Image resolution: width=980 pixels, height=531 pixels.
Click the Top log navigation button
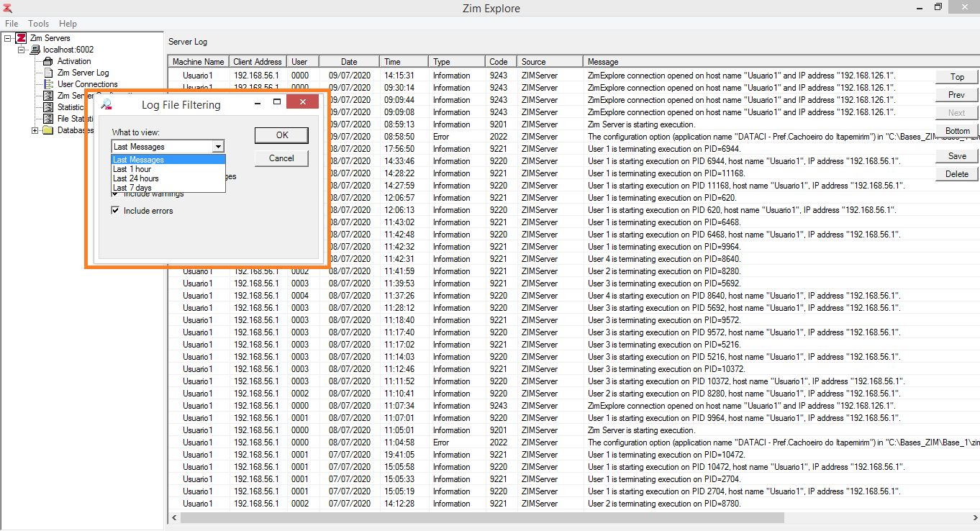[957, 77]
